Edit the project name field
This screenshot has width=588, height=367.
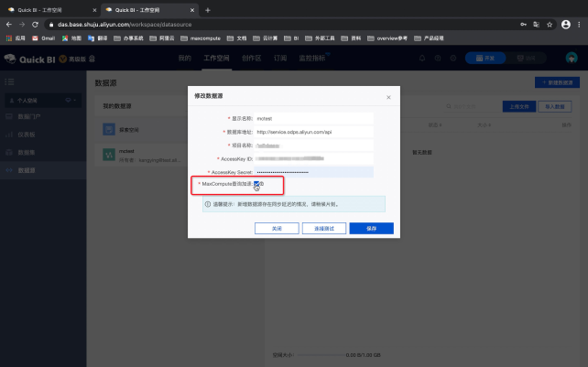point(313,146)
